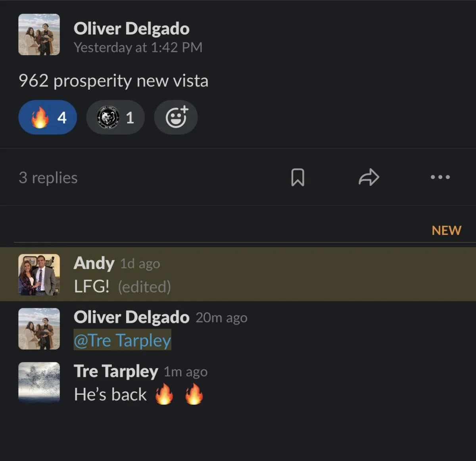The height and width of the screenshot is (461, 476).
Task: Toggle the bear logo reaction with count 1
Action: [x=115, y=117]
